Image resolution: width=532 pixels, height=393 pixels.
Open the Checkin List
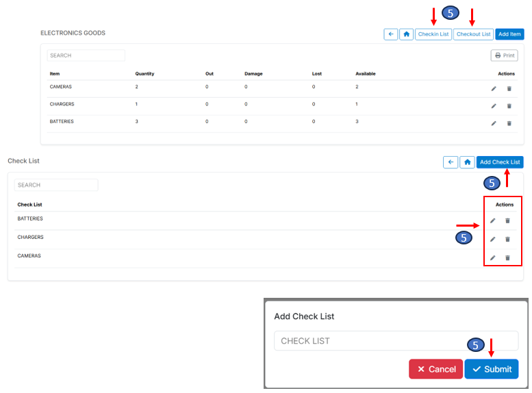[433, 34]
